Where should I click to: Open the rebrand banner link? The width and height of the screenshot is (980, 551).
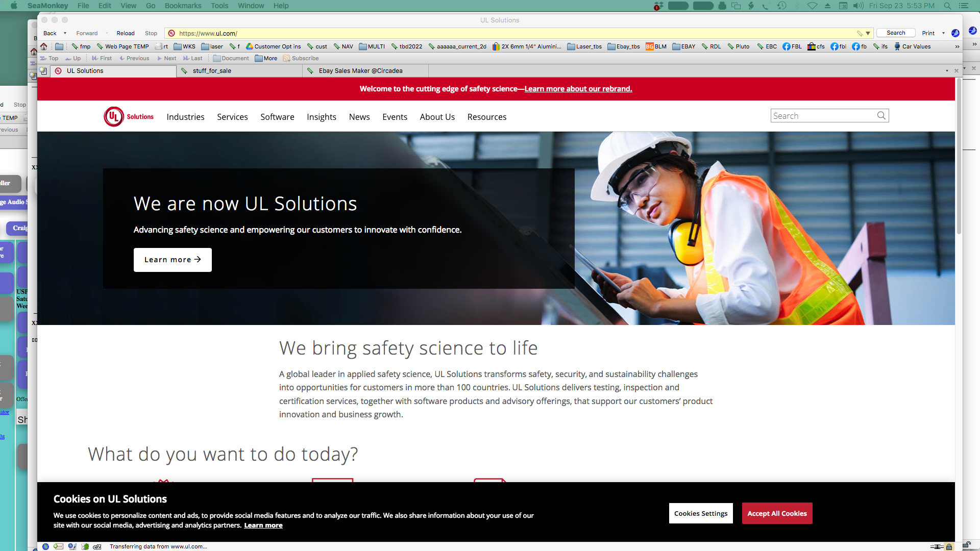(x=578, y=89)
